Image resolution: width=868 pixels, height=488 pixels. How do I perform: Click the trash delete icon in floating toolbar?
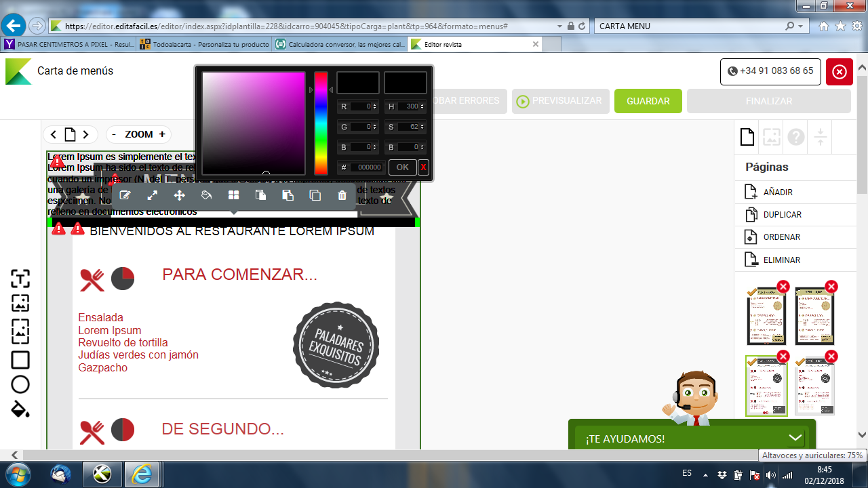(342, 195)
